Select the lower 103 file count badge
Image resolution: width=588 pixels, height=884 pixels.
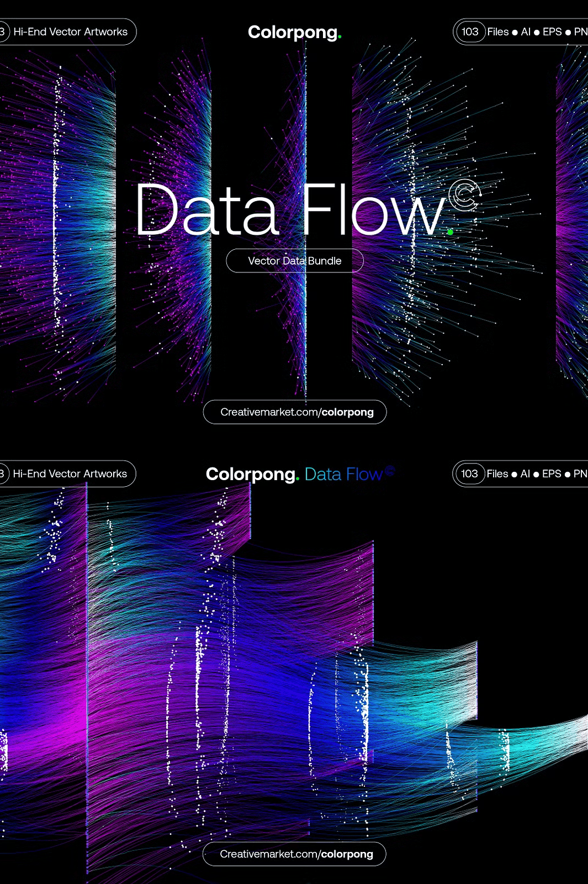point(469,474)
